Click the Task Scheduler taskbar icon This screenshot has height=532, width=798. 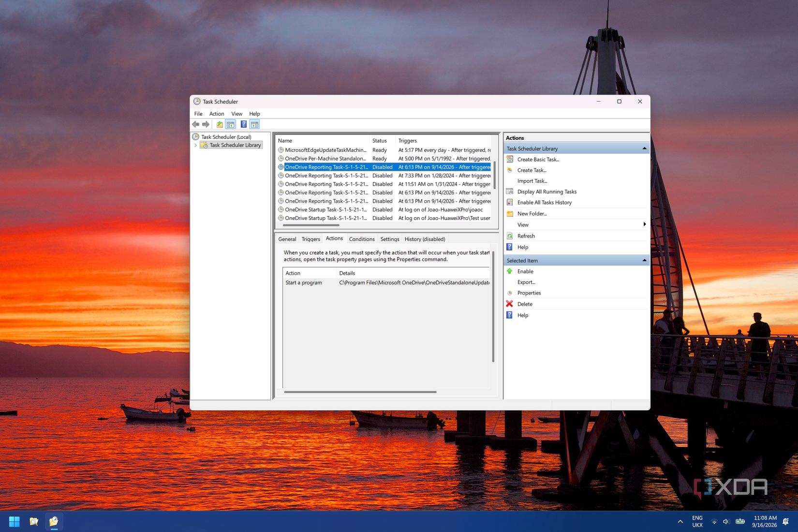click(x=54, y=521)
